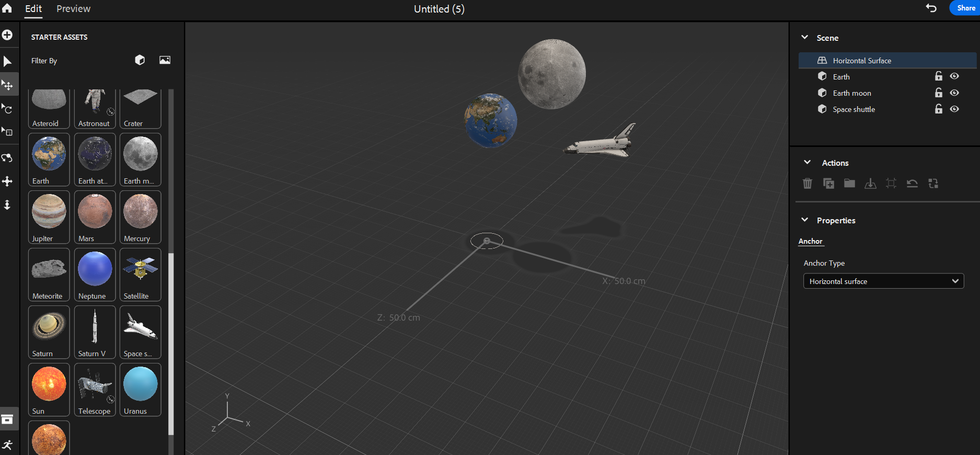Select the Anchor properties tab
Viewport: 980px width, 455px height.
coord(810,241)
